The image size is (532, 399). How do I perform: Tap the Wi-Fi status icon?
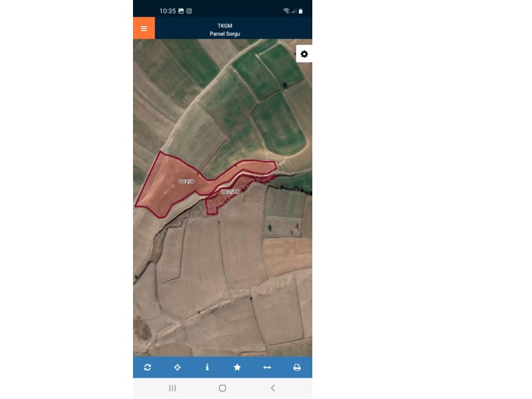coord(286,11)
